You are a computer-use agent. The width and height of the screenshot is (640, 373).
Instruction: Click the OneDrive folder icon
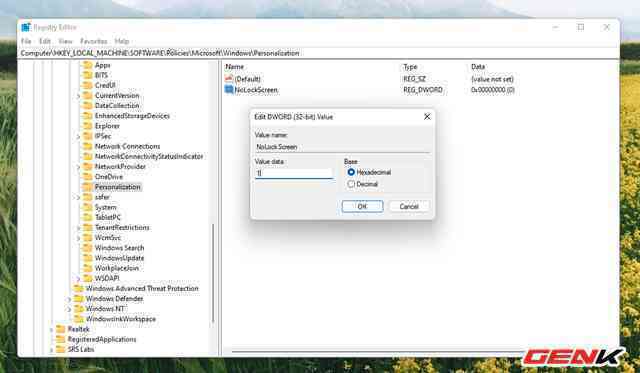coord(87,177)
